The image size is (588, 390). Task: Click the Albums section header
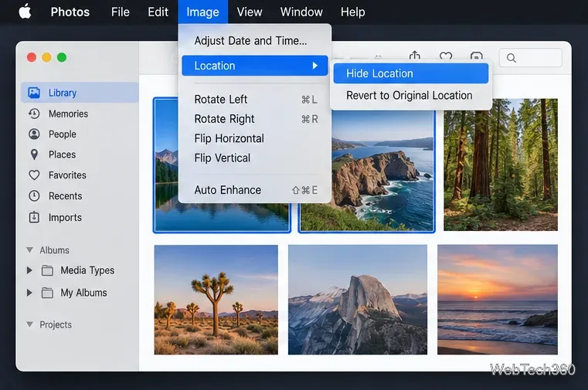click(x=54, y=250)
